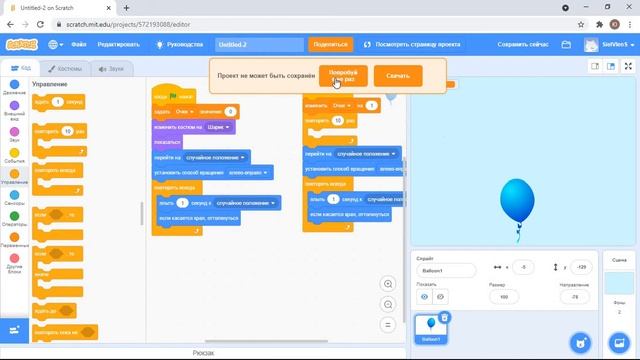Open Посмотреть страницу проекта

point(412,44)
